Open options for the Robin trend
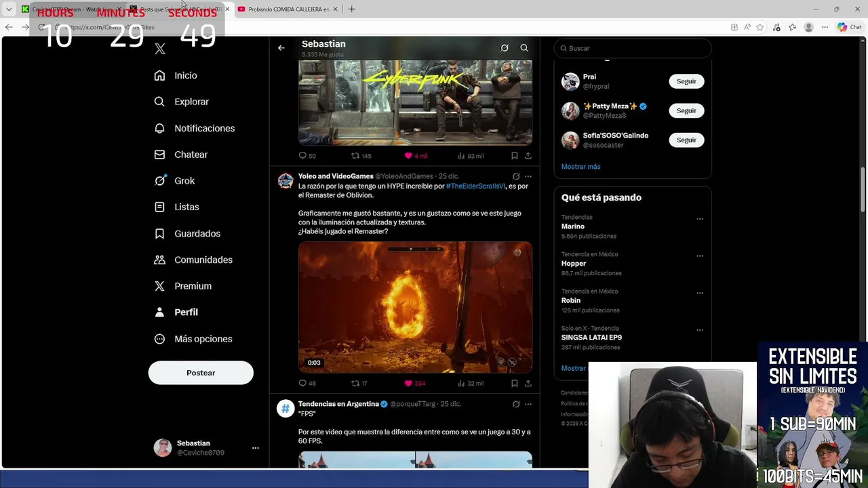Image resolution: width=868 pixels, height=488 pixels. click(x=700, y=293)
